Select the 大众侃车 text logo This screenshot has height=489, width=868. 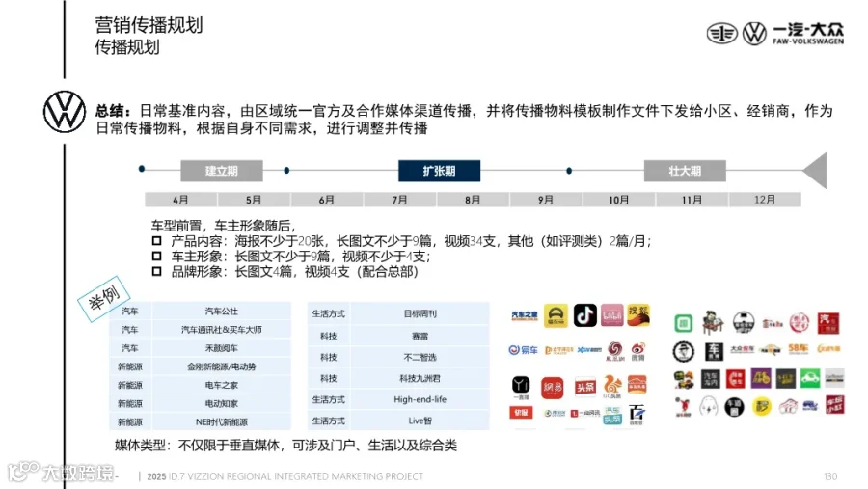[742, 349]
